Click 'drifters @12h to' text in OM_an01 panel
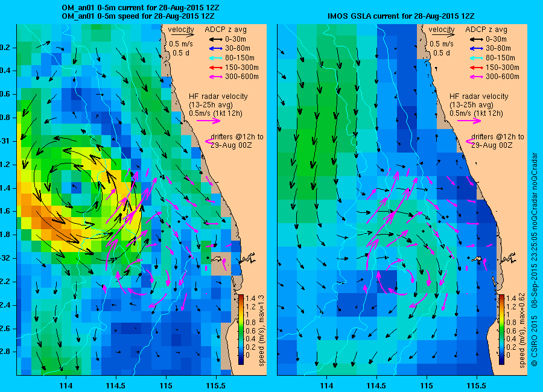The image size is (543, 392). (237, 137)
